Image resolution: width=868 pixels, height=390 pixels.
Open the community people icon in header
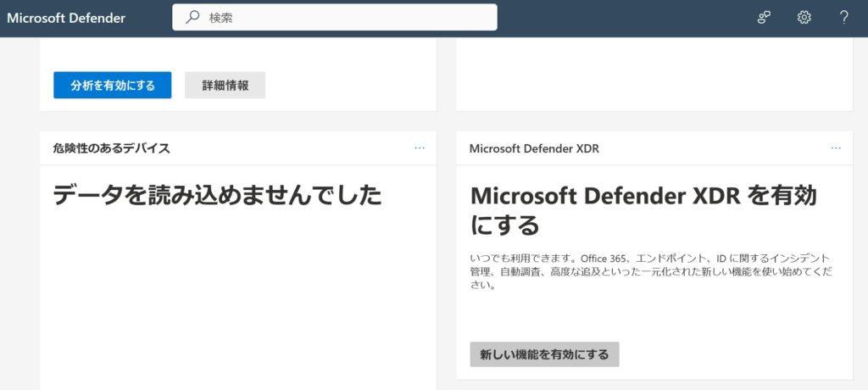pyautogui.click(x=764, y=18)
